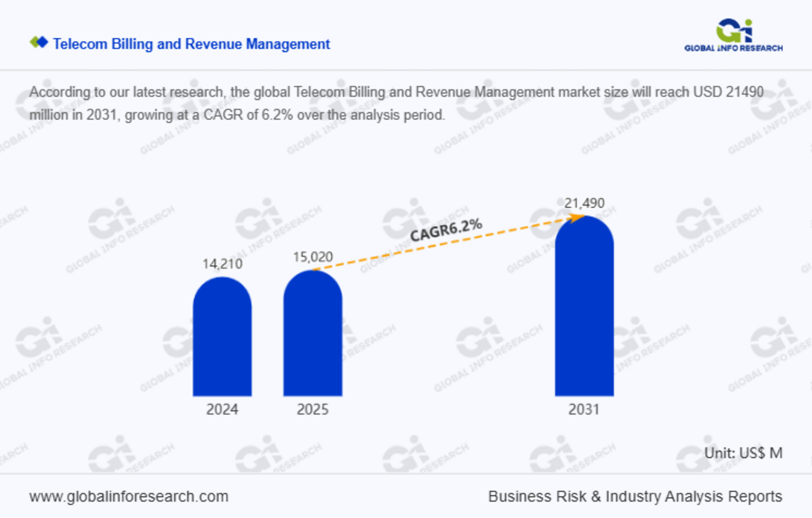The width and height of the screenshot is (812, 518).
Task: Click the market size description paragraph
Action: tap(396, 104)
